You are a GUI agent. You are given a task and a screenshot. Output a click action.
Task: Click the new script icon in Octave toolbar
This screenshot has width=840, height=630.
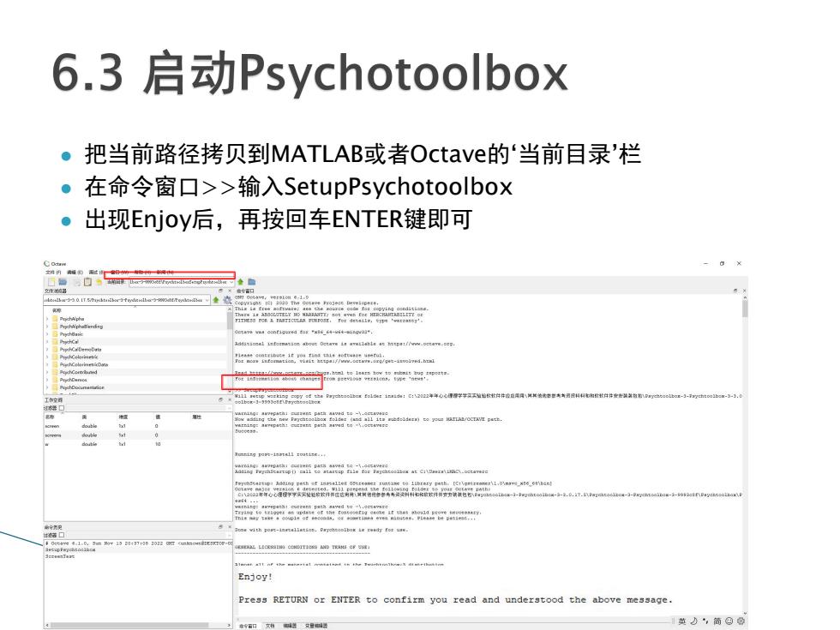51,282
